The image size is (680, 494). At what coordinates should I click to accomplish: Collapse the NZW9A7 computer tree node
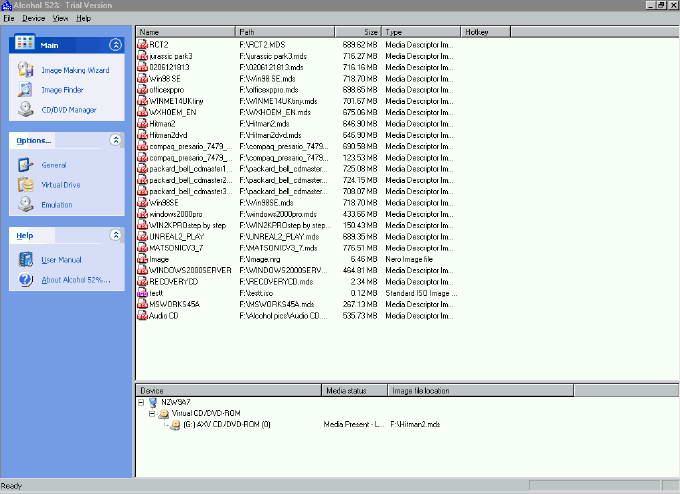(141, 402)
